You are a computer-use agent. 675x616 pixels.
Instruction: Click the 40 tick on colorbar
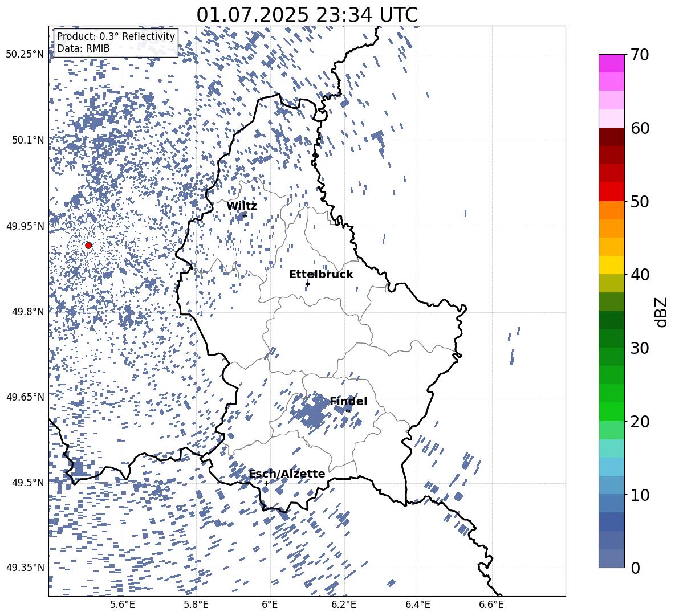[x=640, y=275]
